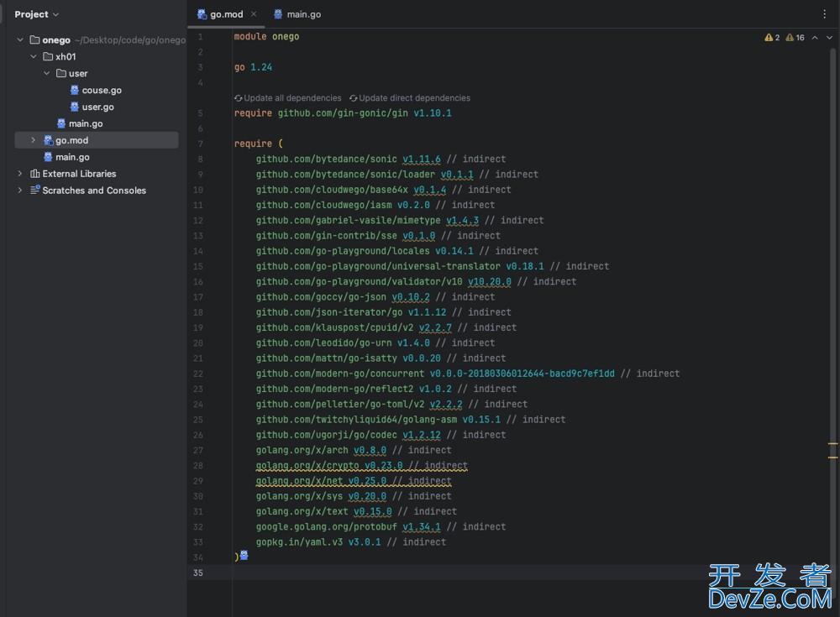Click 'github.com/pelletier/go-toml/v2' path
This screenshot has height=617, width=840.
pos(340,405)
